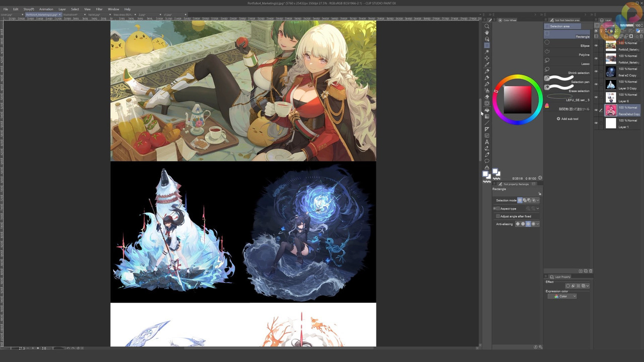This screenshot has width=644, height=362.
Task: Hide the final e2 Copy layer
Action: (596, 71)
